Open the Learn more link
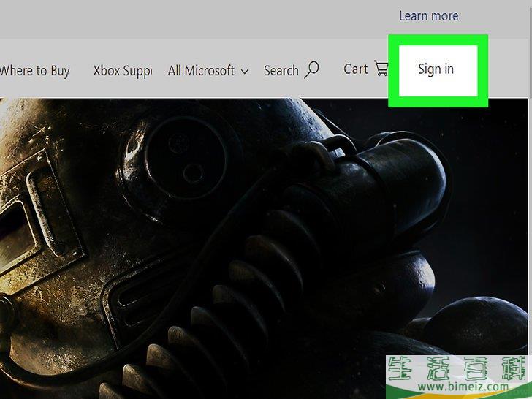This screenshot has width=532, height=399. pyautogui.click(x=428, y=16)
